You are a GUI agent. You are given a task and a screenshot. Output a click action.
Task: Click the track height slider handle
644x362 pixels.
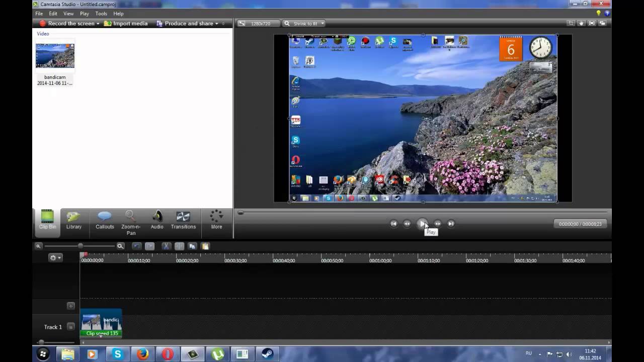tap(41, 343)
